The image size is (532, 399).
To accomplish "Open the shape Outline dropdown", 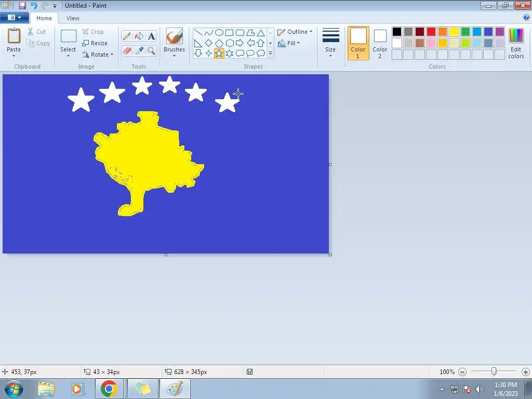I will click(x=295, y=32).
